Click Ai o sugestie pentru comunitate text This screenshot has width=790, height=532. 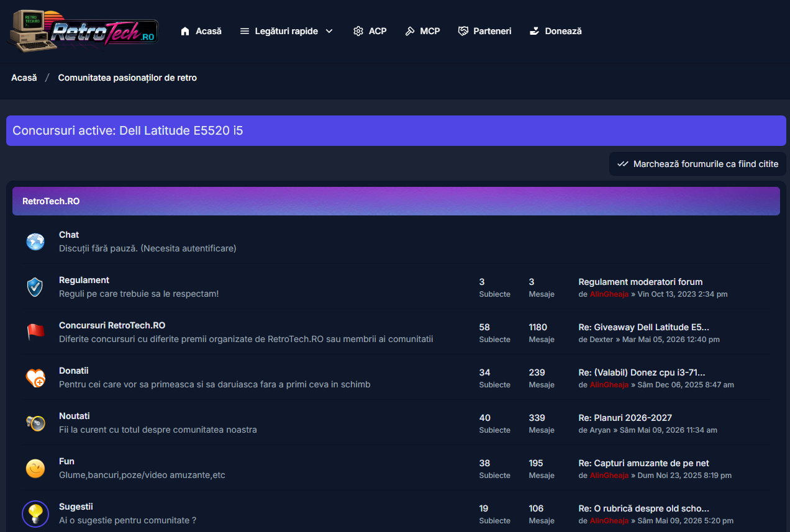click(x=127, y=521)
